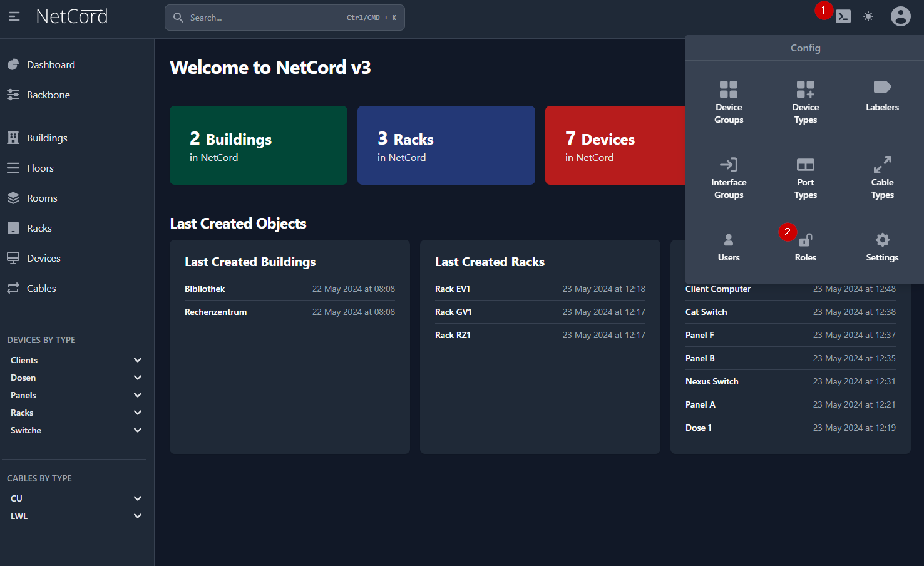Expand the Switche device type list
924x566 pixels.
(138, 430)
